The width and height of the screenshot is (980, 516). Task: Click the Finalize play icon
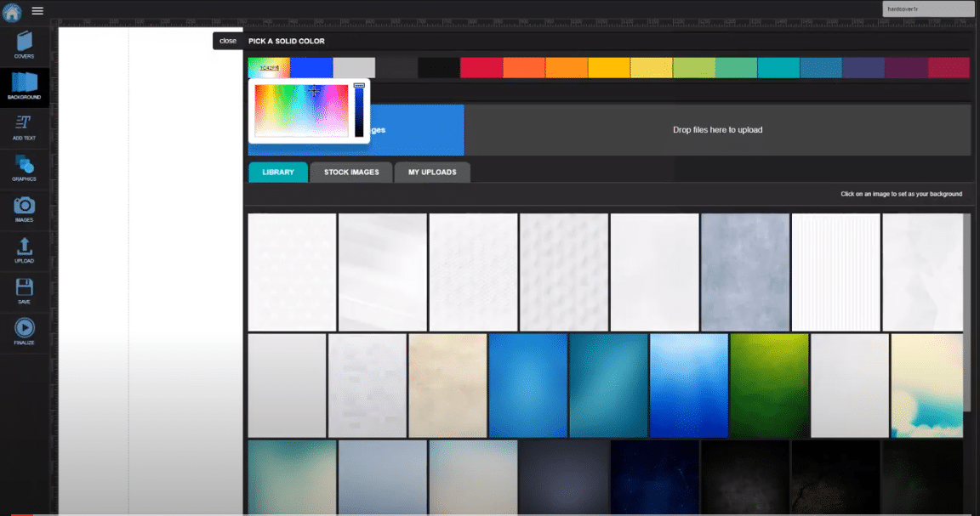(24, 330)
